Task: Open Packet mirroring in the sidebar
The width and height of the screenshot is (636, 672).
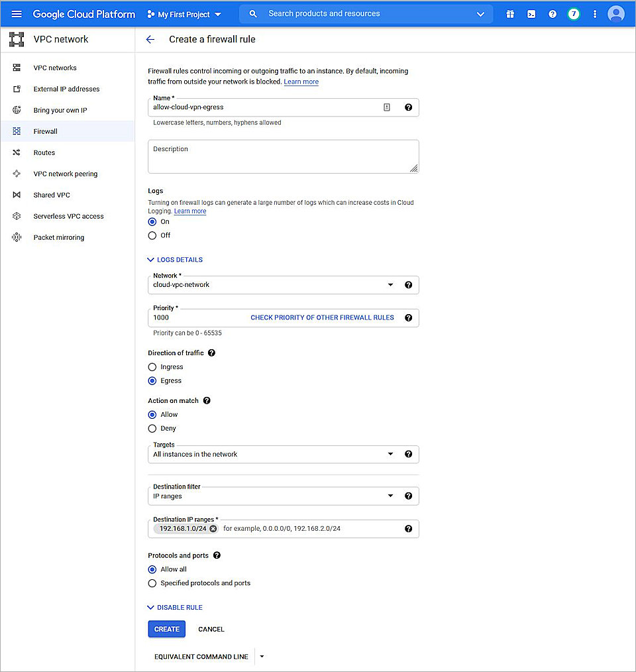Action: tap(58, 237)
